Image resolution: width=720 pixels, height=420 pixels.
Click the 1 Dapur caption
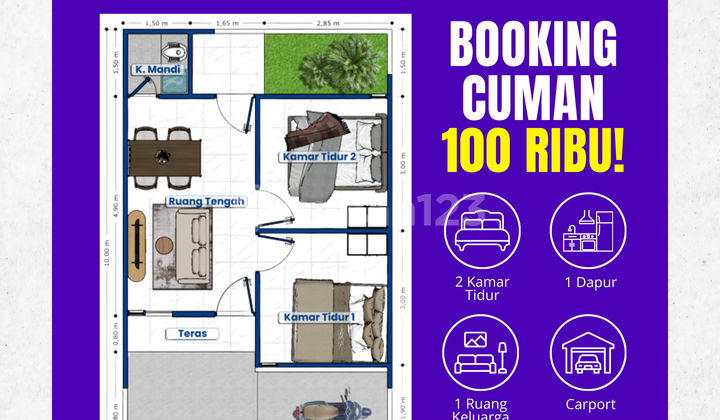point(591,282)
